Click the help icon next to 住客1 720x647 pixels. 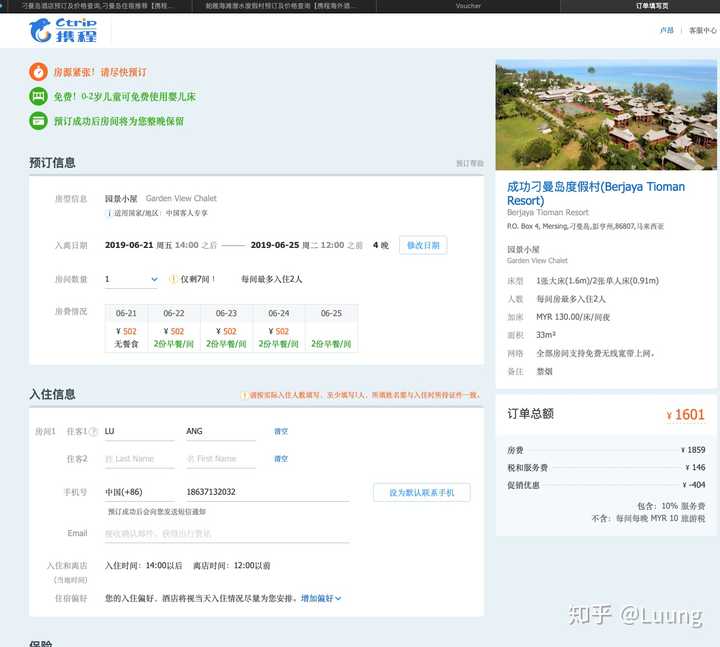click(x=93, y=431)
